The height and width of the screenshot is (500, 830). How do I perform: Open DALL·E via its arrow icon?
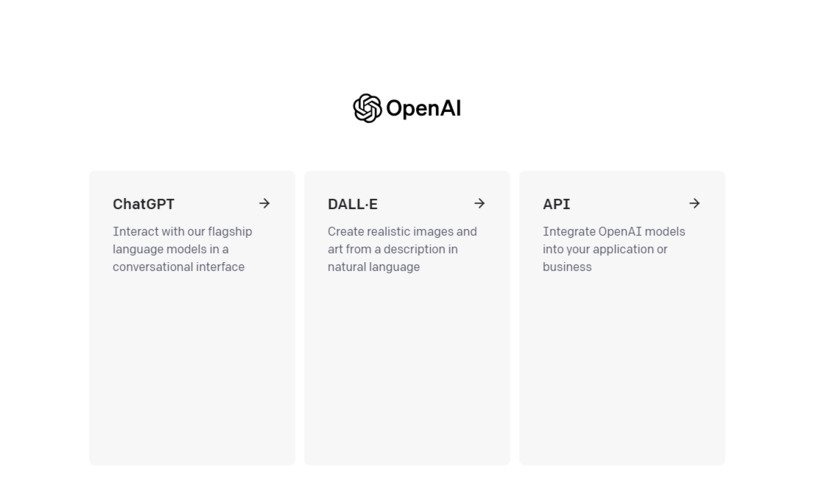(479, 203)
